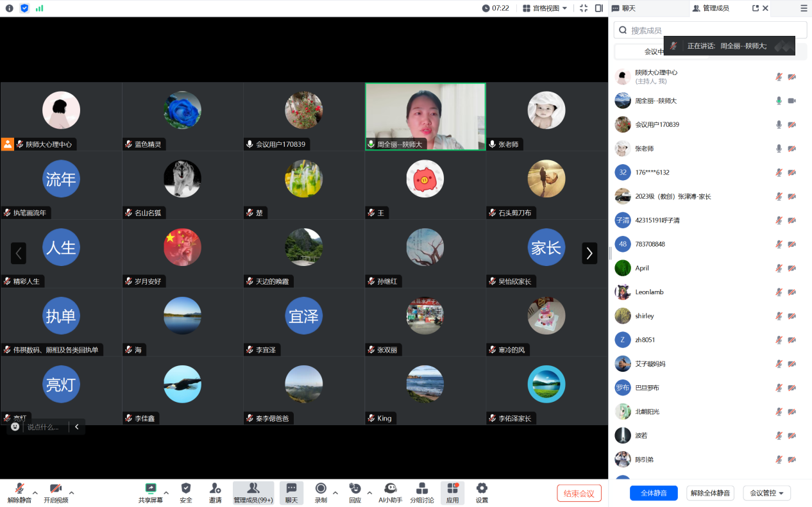Turn on camera with 开启视频

tap(56, 492)
